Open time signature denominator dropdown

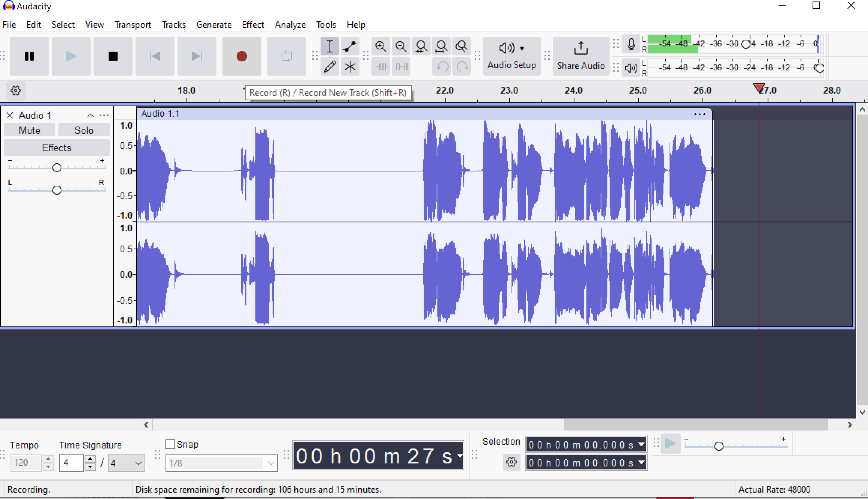126,463
